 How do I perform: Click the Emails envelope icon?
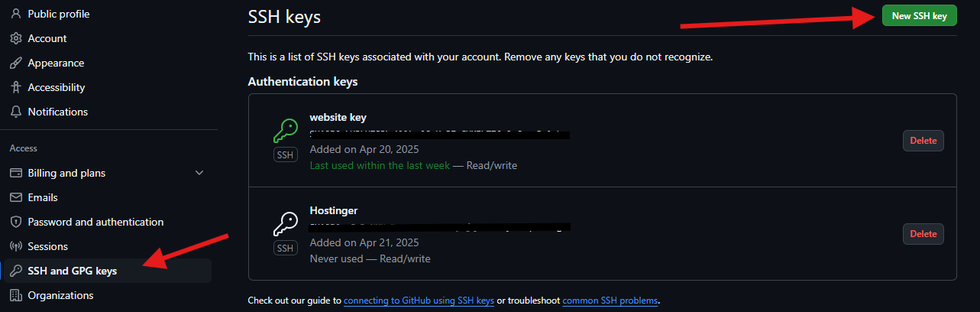pyautogui.click(x=15, y=197)
